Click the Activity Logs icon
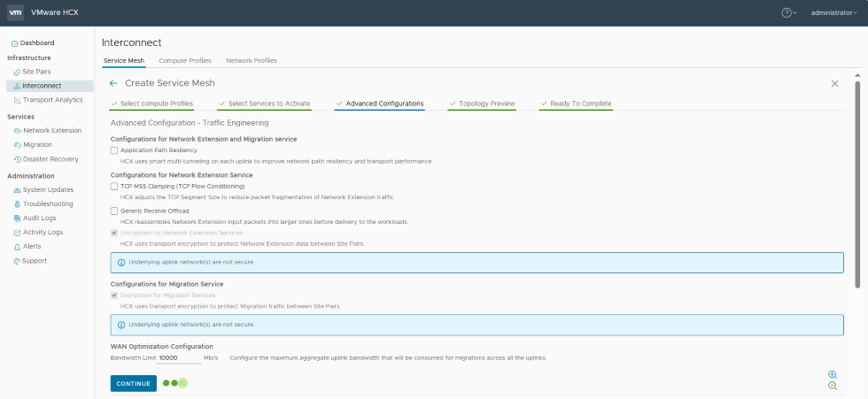The width and height of the screenshot is (868, 399). tap(17, 233)
